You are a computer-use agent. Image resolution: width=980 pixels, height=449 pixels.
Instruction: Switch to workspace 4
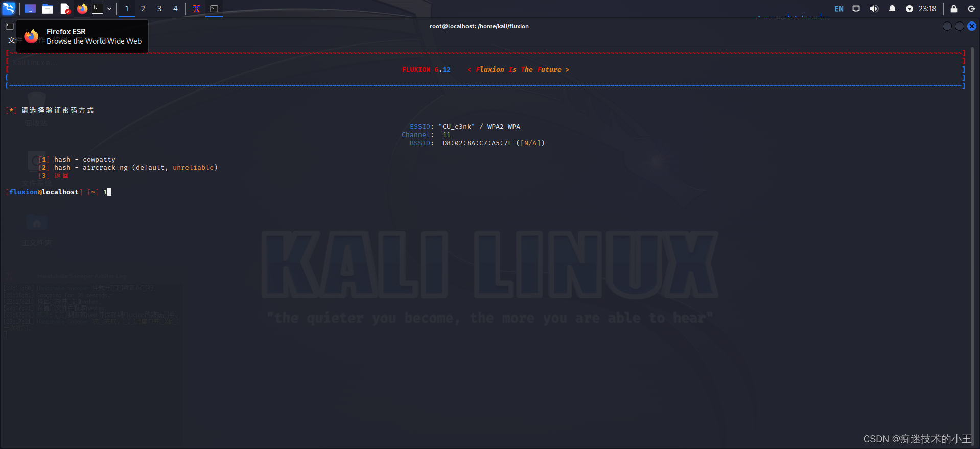pos(175,9)
